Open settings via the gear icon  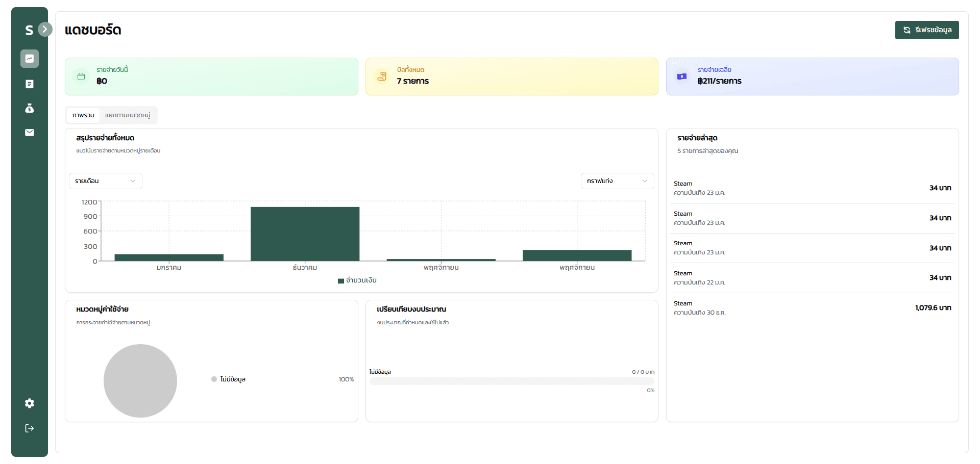[30, 403]
